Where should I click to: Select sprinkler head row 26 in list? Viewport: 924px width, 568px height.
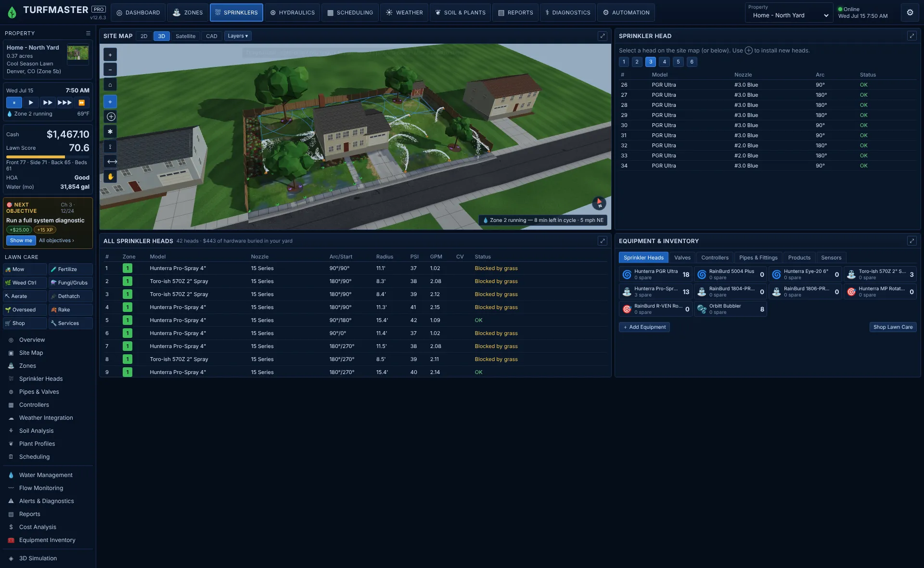coord(767,85)
